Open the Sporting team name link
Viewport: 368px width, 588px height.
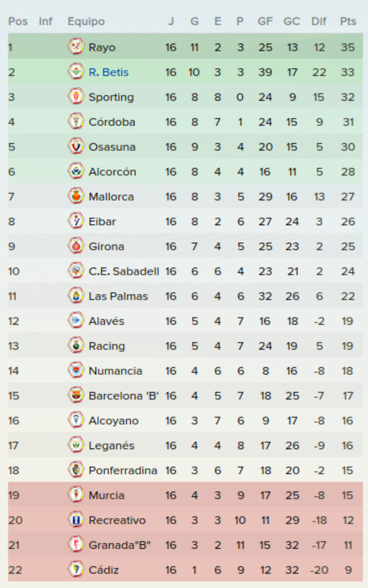click(x=111, y=97)
